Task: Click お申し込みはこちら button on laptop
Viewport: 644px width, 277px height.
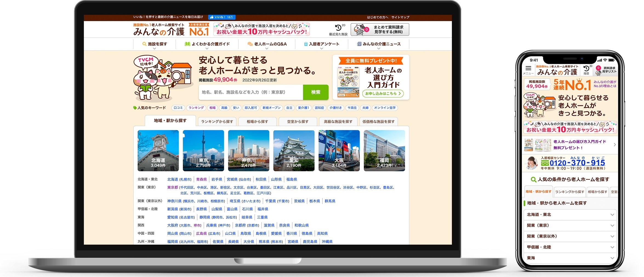Action: coord(383,94)
